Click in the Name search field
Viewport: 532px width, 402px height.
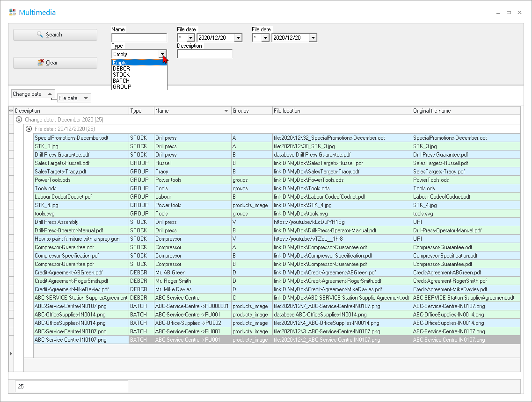(139, 38)
